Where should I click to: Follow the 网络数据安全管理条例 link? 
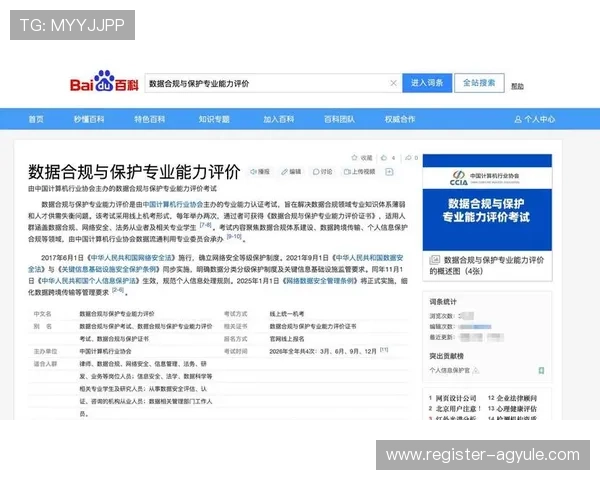[321, 281]
